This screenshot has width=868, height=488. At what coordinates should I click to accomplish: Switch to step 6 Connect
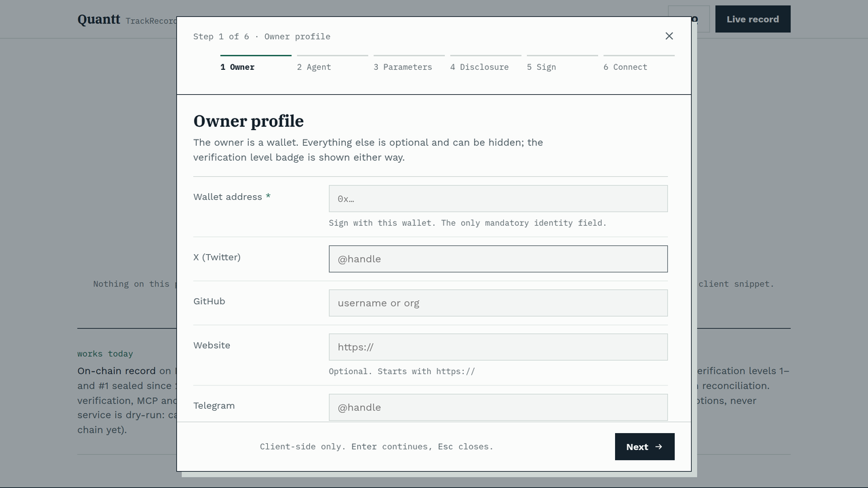click(639, 64)
